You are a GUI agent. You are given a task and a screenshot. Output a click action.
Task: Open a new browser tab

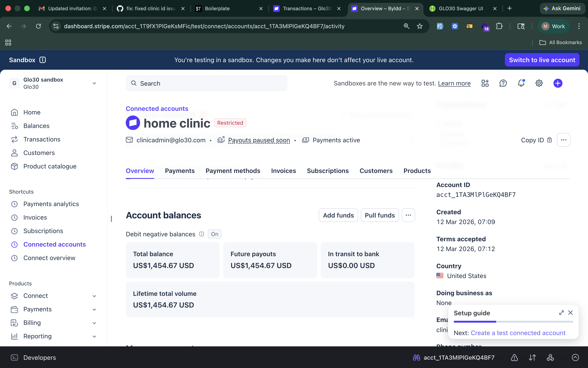pos(510,9)
